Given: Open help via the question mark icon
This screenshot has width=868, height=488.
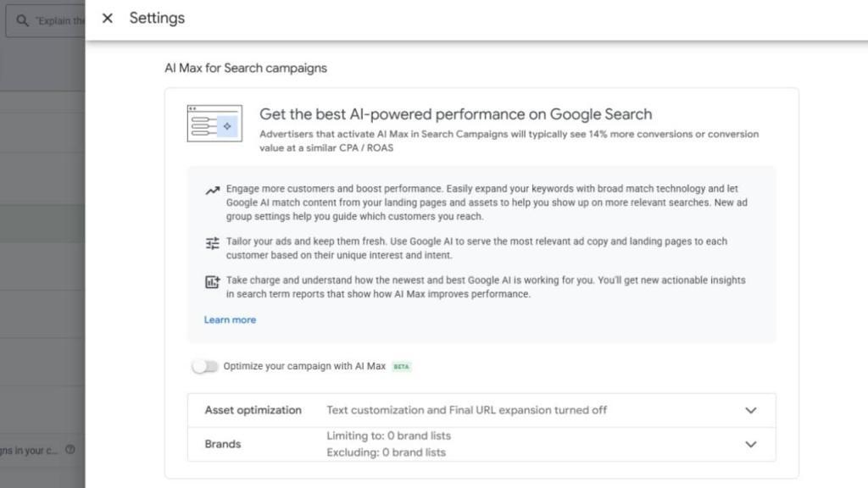Looking at the screenshot, I should click(71, 451).
